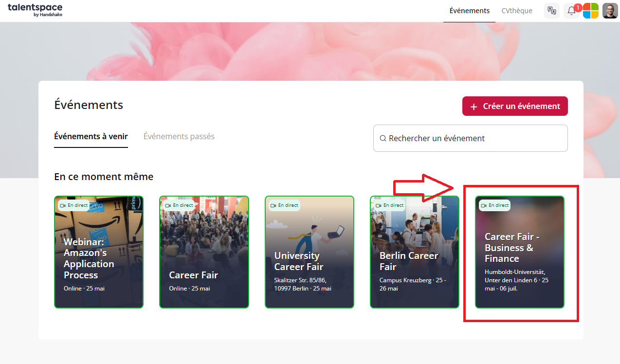Image resolution: width=620 pixels, height=364 pixels.
Task: Open the CVthèque navigation tab
Action: [x=517, y=11]
